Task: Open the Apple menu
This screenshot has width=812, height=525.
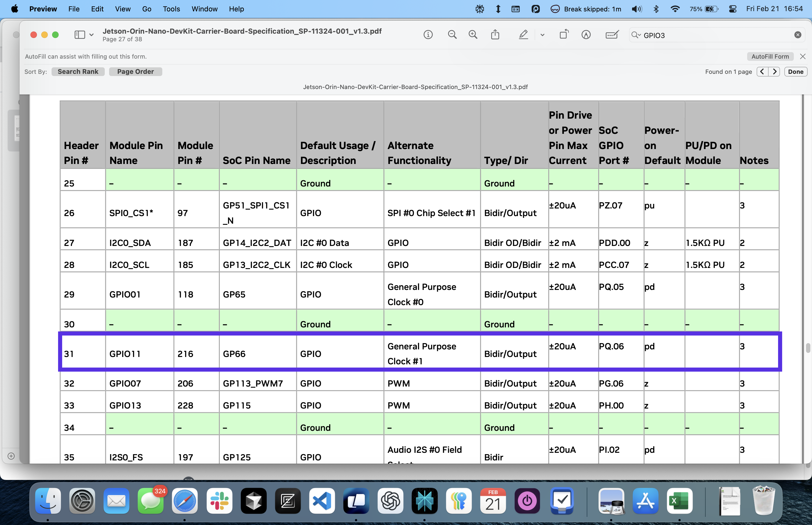Action: (14, 9)
